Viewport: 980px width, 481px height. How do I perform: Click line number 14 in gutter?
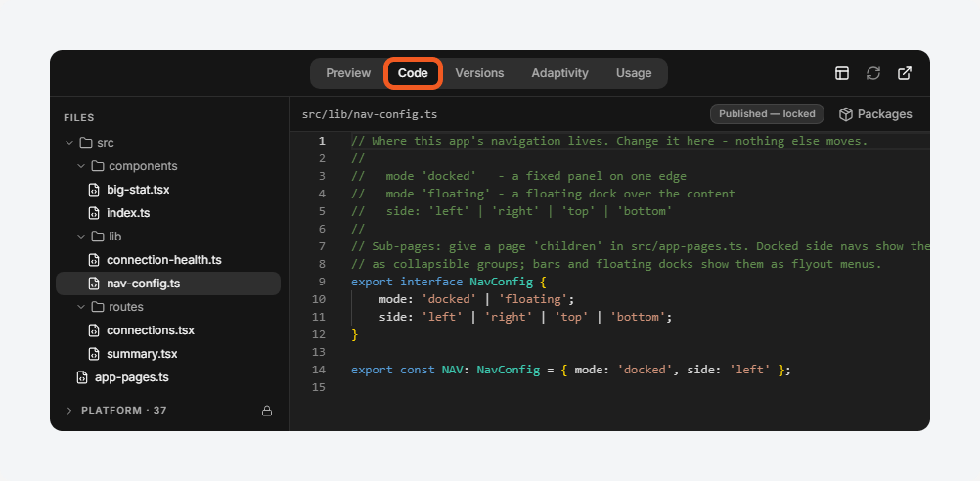click(x=319, y=370)
